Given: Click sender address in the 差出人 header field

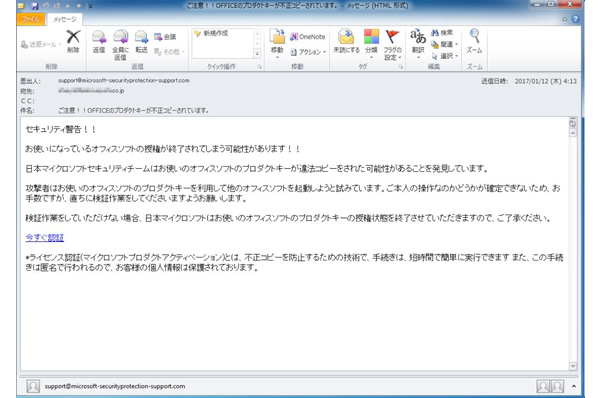Looking at the screenshot, I should point(124,80).
